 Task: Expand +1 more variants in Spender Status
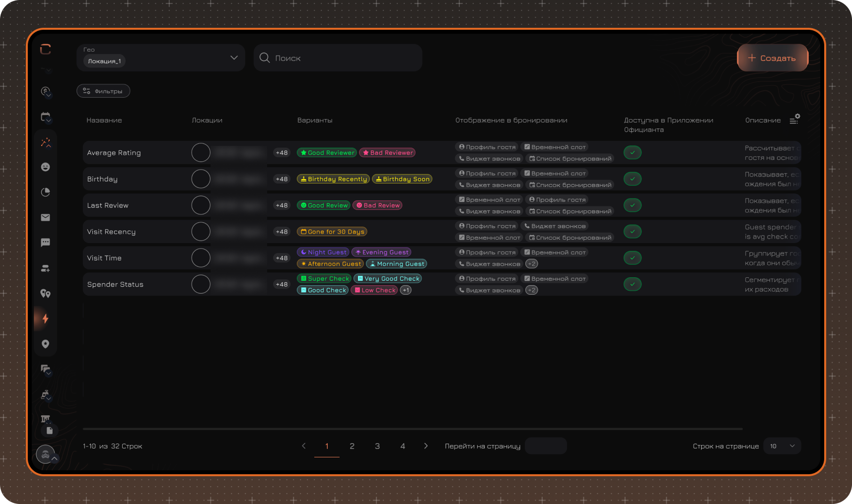tap(406, 290)
